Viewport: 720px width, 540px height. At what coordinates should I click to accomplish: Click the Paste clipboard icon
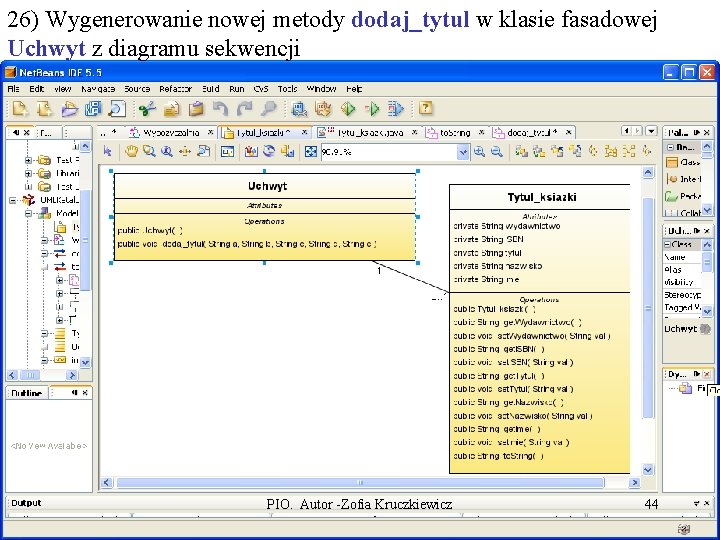(196, 109)
